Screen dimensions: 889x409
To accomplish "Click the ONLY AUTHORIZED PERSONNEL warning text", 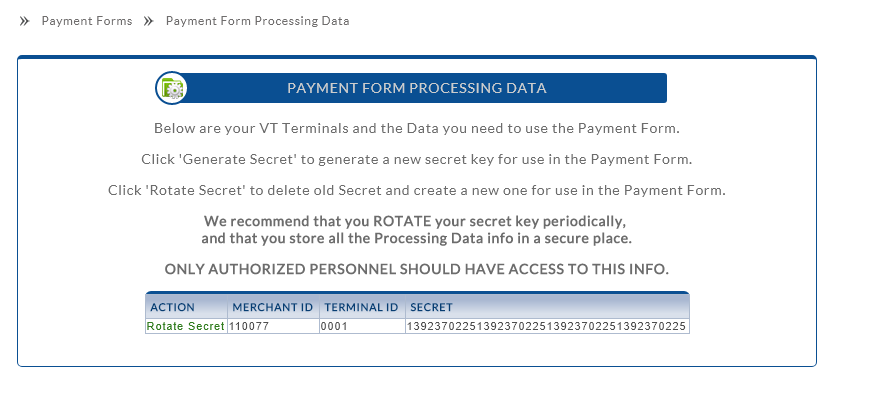I will (x=416, y=270).
